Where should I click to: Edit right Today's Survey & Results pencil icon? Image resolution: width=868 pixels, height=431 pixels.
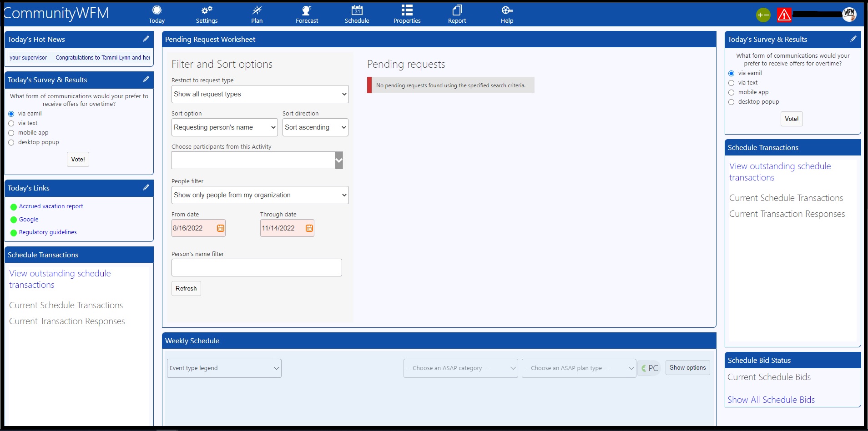853,39
